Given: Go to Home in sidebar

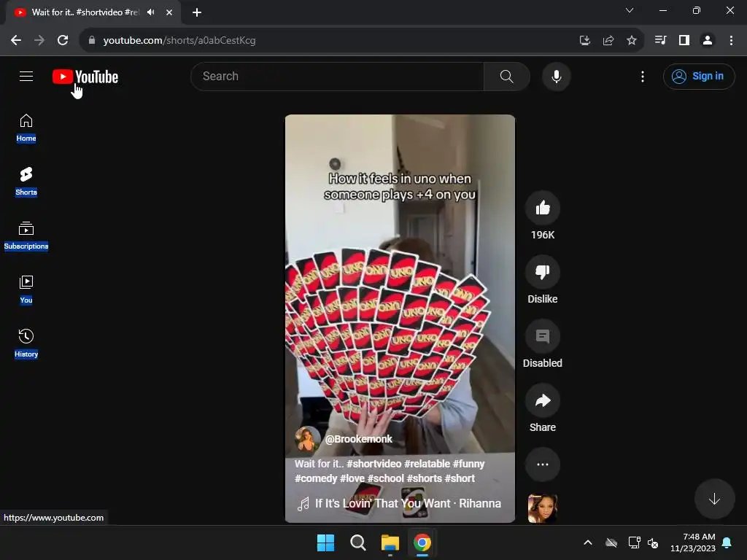Looking at the screenshot, I should click(x=26, y=128).
